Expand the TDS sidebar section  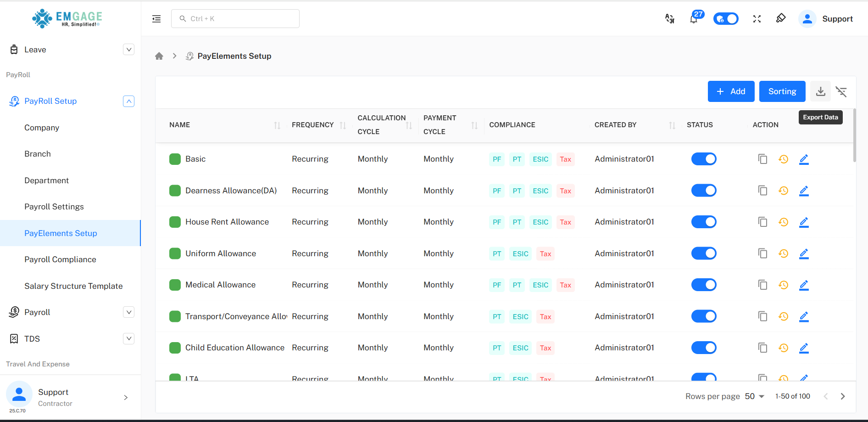pos(128,339)
